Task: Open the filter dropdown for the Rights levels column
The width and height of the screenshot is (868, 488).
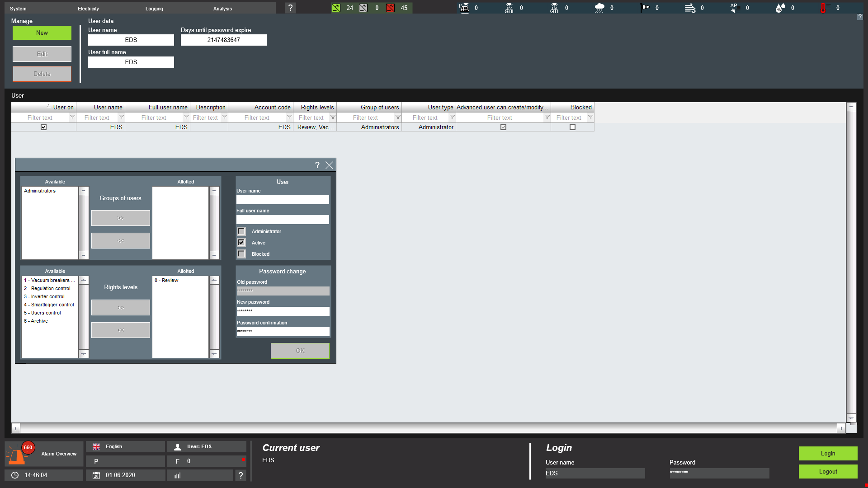Action: click(333, 117)
